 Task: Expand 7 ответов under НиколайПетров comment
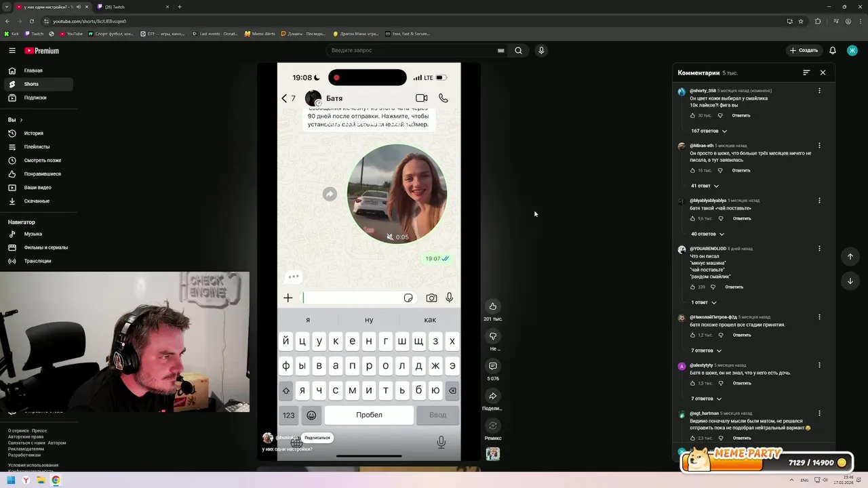tap(706, 350)
